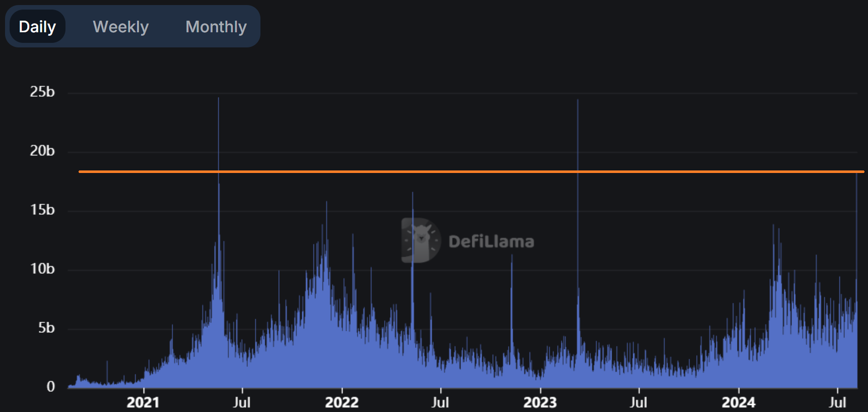
Task: Click the 25b y-axis label
Action: [x=42, y=92]
